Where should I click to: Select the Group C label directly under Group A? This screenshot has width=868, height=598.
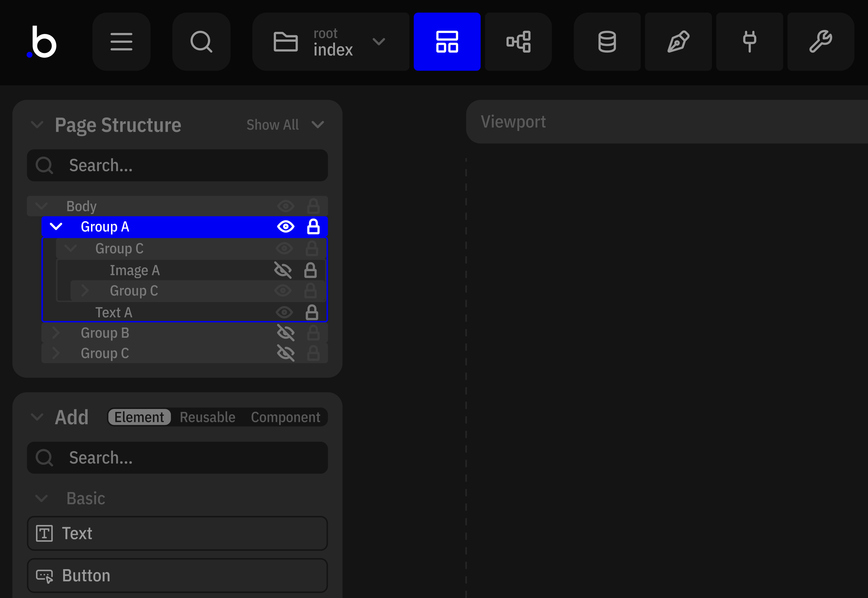[x=119, y=248]
